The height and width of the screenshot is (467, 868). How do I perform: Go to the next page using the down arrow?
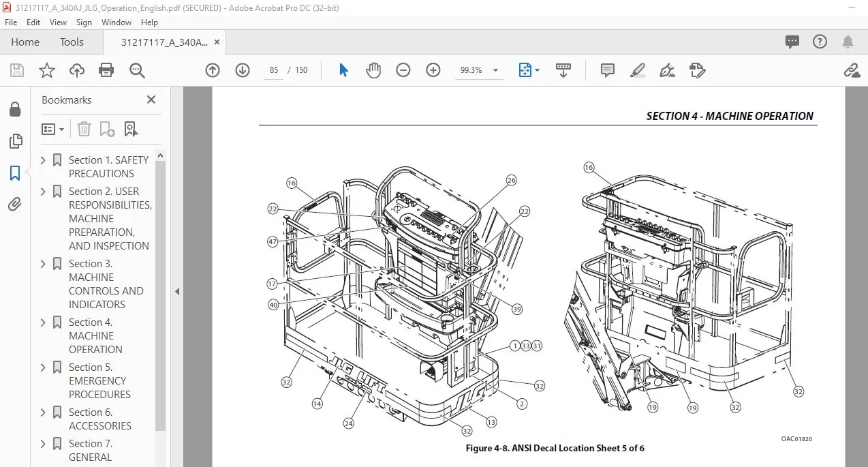click(243, 70)
